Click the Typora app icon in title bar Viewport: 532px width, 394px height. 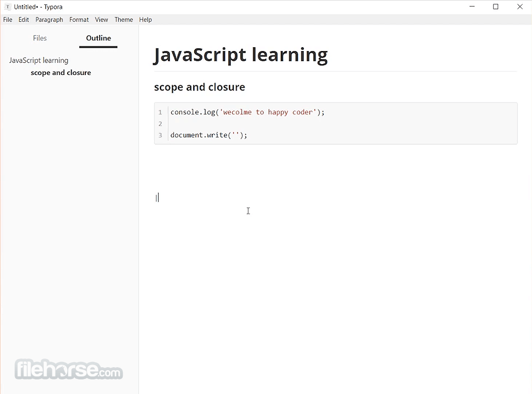7,7
